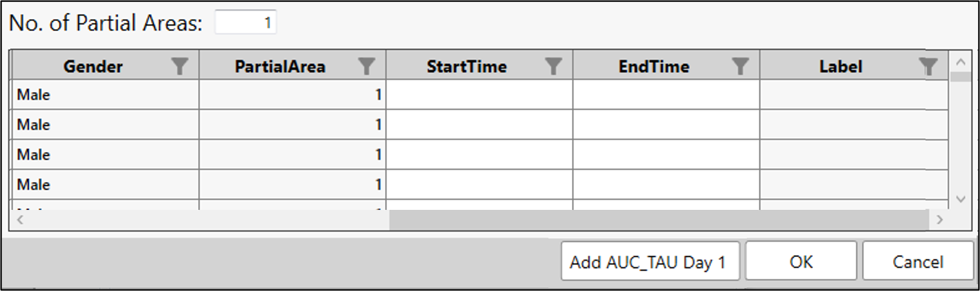Click the horizontal scrollbar right arrow
The image size is (980, 291).
coord(939,220)
